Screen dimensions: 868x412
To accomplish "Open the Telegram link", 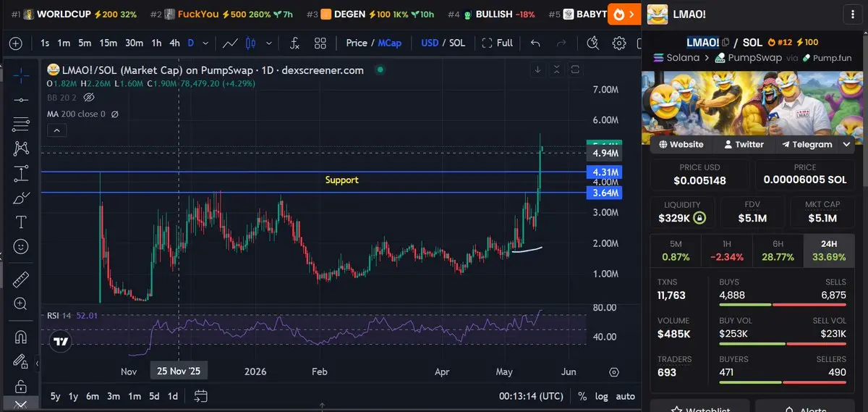I will 807,144.
